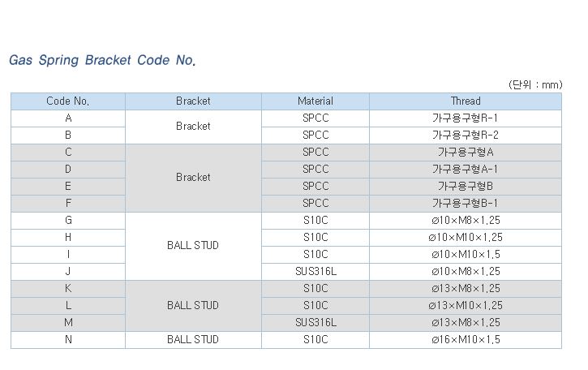Click thread value ø10×M10×1.25
Viewport: 588px width, 370px height.
[x=466, y=238]
